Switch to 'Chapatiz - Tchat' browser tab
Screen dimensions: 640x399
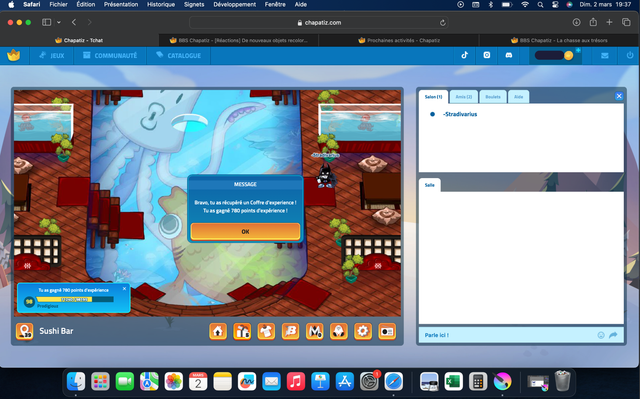pos(79,40)
